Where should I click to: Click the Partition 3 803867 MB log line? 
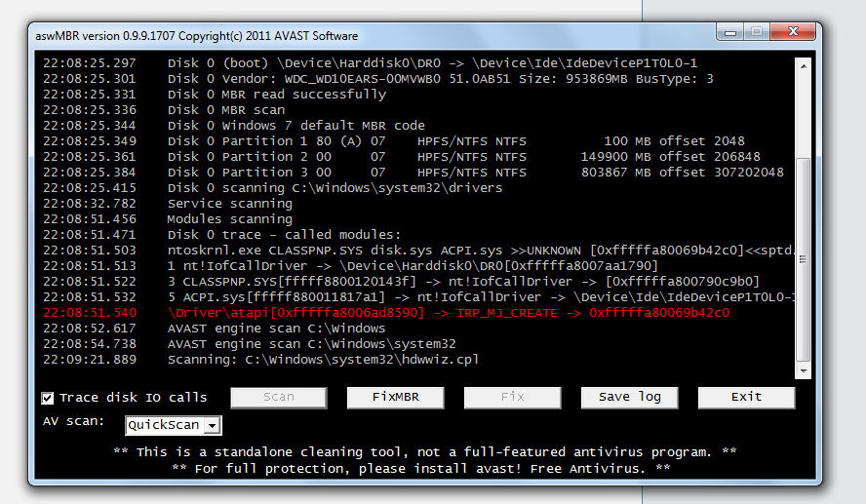pyautogui.click(x=413, y=173)
